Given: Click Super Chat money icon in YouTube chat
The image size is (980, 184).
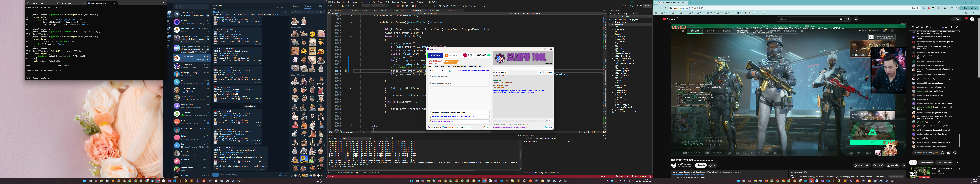Looking at the screenshot, I should pyautogui.click(x=949, y=153).
